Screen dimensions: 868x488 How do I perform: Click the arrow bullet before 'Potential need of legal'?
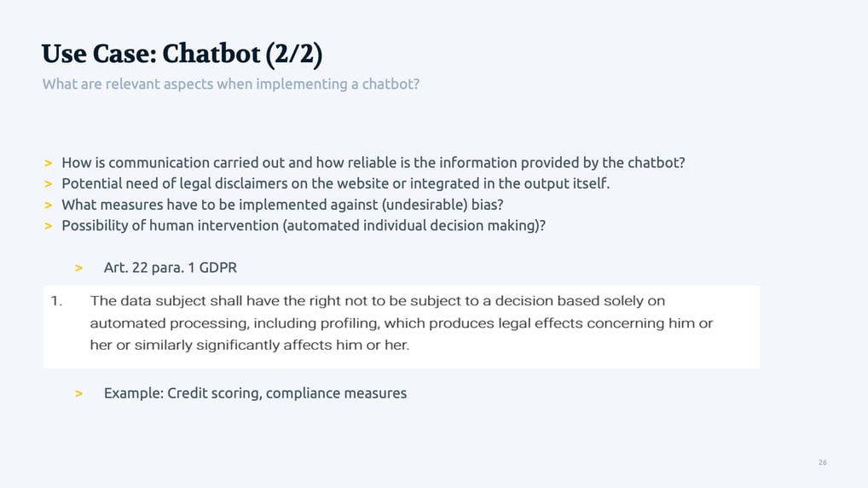point(48,184)
